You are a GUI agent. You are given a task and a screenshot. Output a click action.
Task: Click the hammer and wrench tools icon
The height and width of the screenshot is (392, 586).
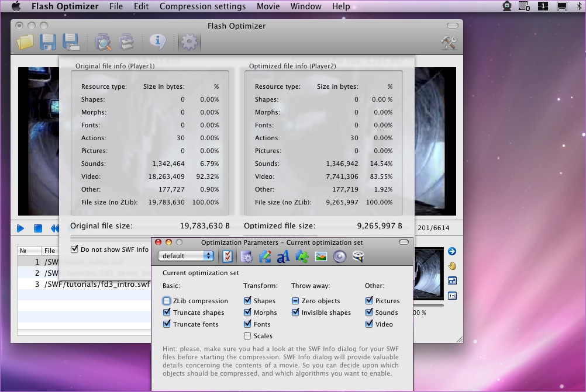(x=449, y=43)
